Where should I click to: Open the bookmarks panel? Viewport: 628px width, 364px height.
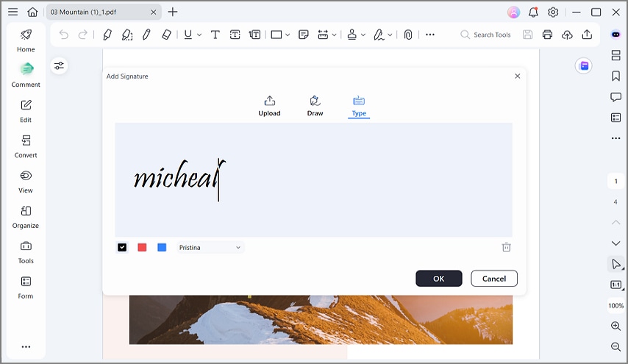coord(616,76)
